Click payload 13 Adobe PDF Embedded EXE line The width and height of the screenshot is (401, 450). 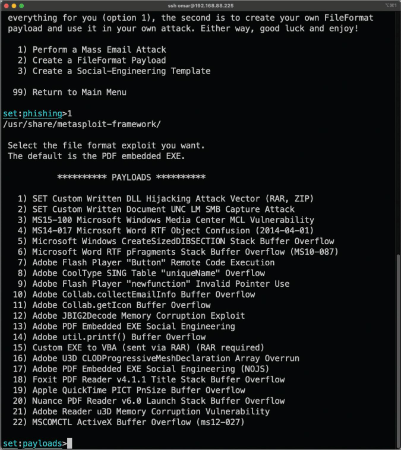124,326
